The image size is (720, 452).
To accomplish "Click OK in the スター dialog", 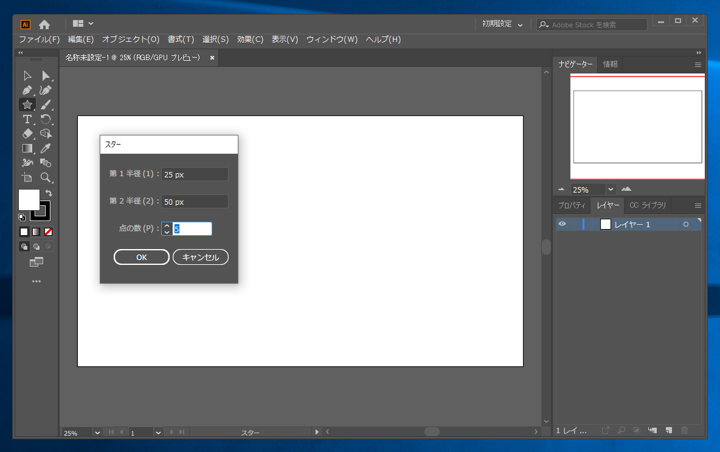I will click(x=141, y=257).
